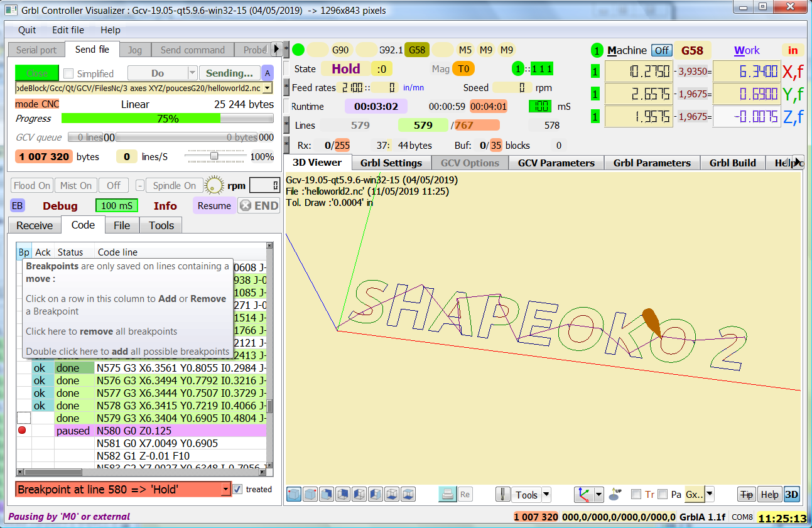The image size is (812, 528).
Task: Click the printer icon in the viewer toolbar
Action: click(x=447, y=495)
